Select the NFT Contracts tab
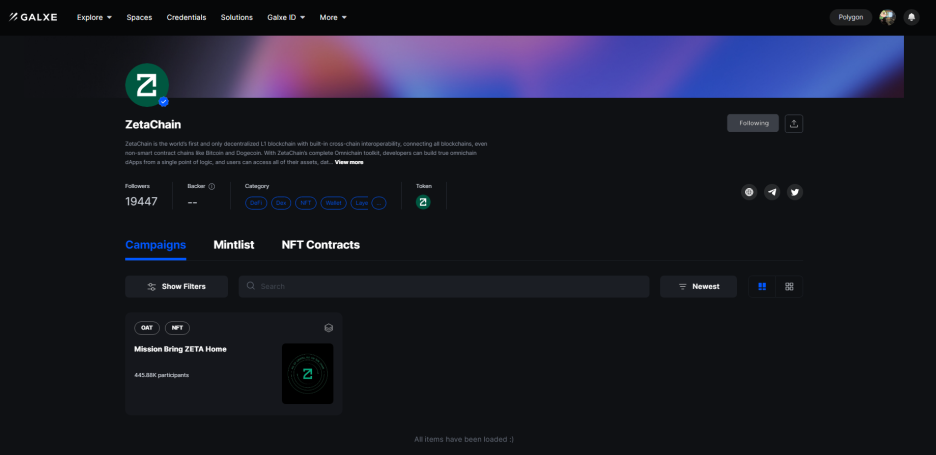936x455 pixels. click(321, 245)
